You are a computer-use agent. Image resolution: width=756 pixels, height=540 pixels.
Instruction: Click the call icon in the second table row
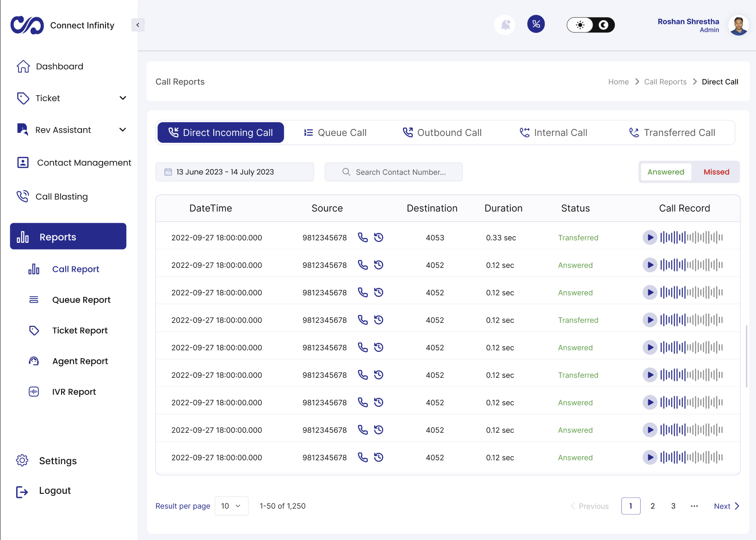point(363,265)
